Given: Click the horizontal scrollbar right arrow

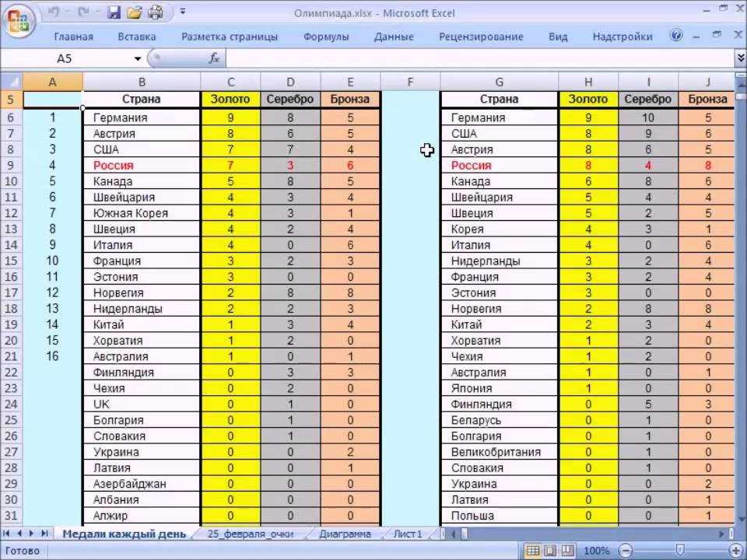Looking at the screenshot, I should [x=724, y=534].
